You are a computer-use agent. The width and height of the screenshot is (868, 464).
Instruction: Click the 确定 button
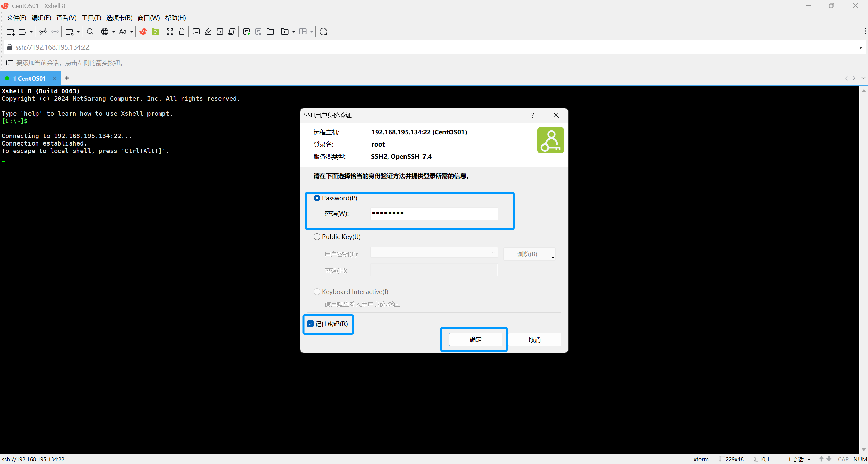(x=475, y=340)
